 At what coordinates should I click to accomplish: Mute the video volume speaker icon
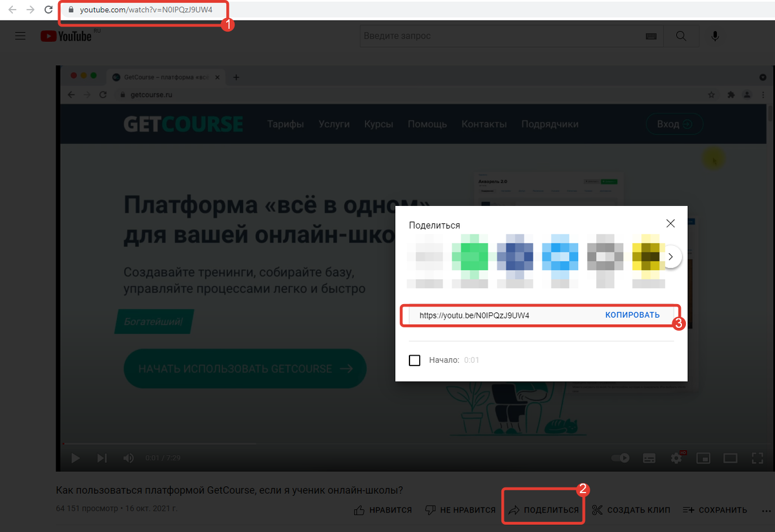coord(129,458)
